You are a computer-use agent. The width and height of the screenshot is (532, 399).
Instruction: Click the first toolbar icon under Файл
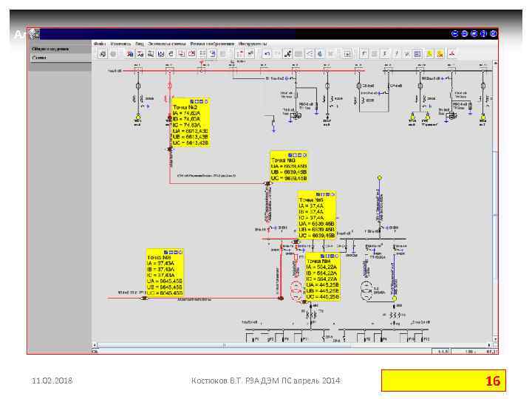103,54
